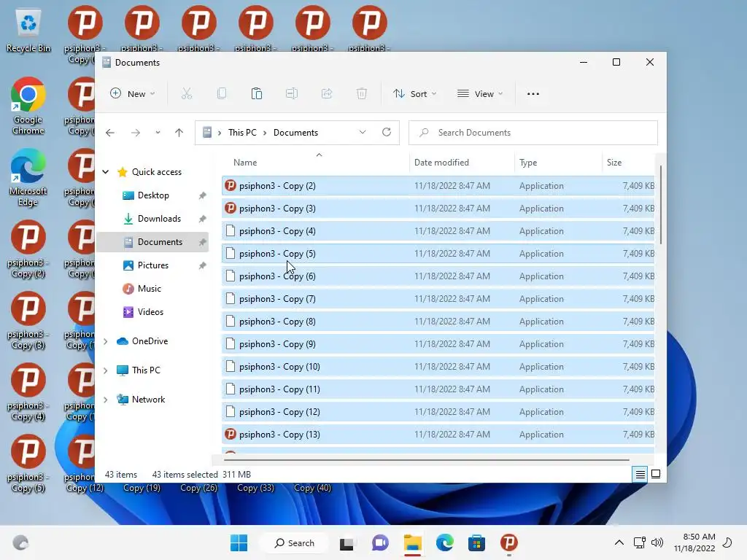
Task: Click the vertical scrollbar of file list
Action: click(661, 205)
